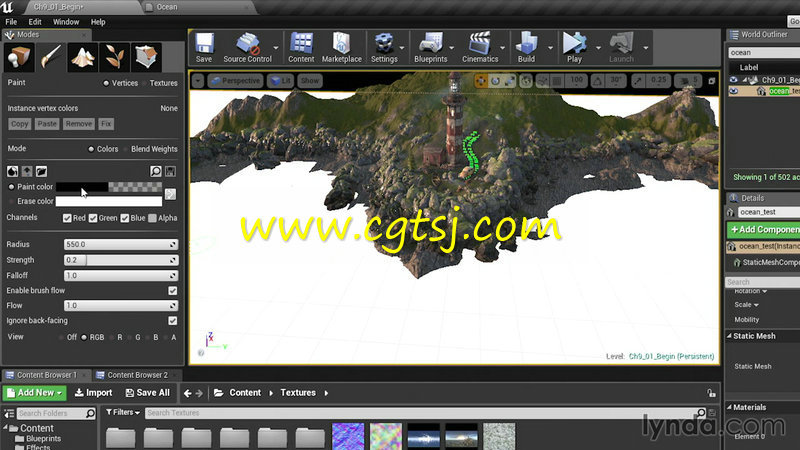This screenshot has width=800, height=450.
Task: Select the translate gizmo icon in viewport
Action: point(481,81)
